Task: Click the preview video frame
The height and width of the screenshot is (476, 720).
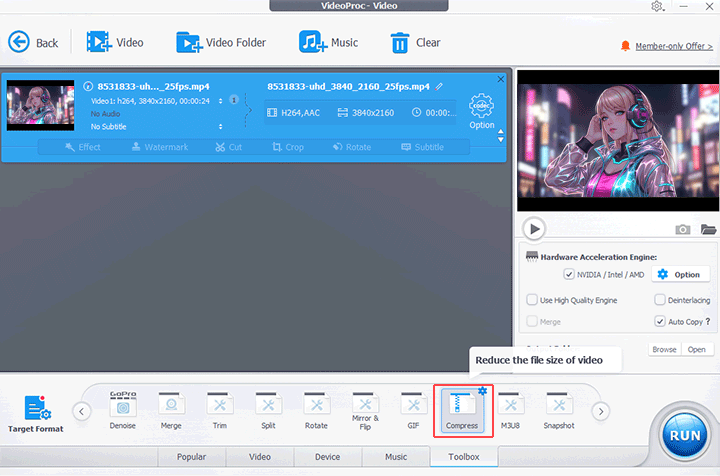Action: pyautogui.click(x=618, y=140)
